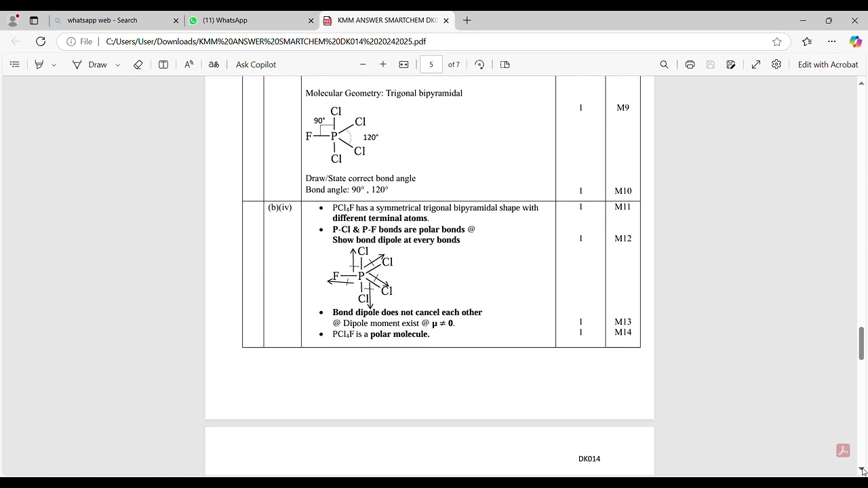Open the browser Settings and more menu
This screenshot has width=868, height=488.
pos(831,41)
